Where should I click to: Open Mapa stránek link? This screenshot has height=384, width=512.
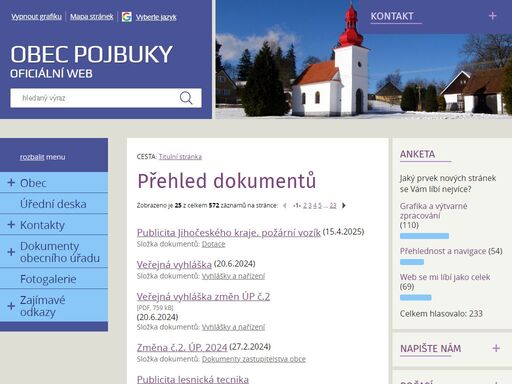92,17
